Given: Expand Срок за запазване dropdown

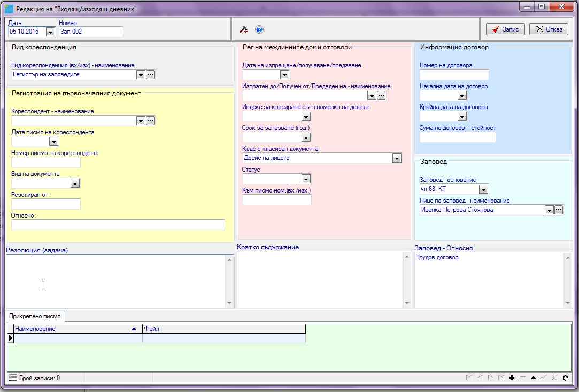Looking at the screenshot, I should (306, 137).
